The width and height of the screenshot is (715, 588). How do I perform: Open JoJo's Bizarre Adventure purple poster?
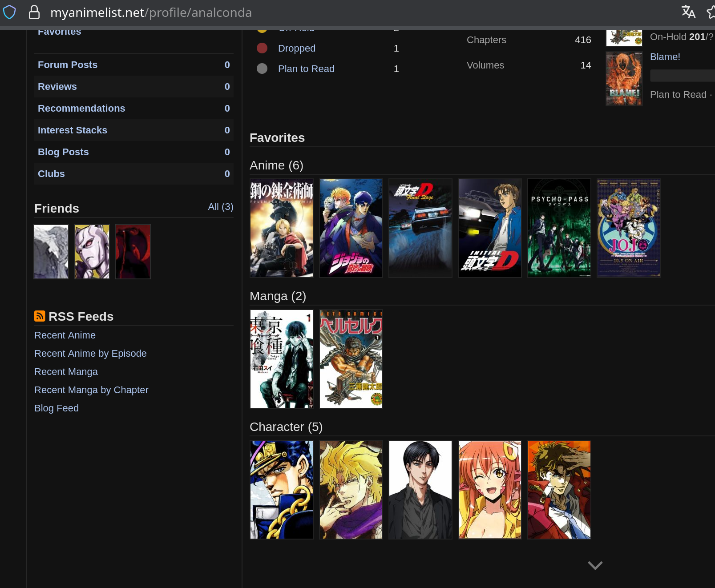(x=351, y=228)
